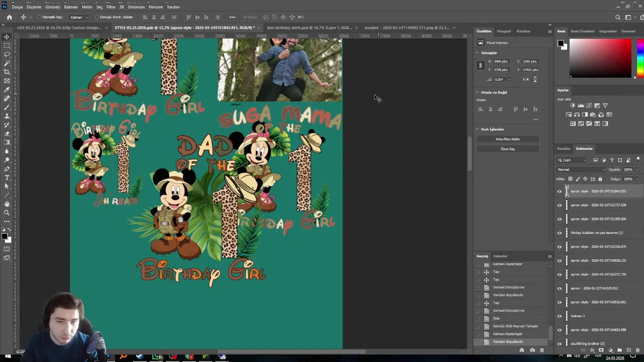Create a new snapshot in history panel
The image size is (644, 362).
click(x=532, y=350)
